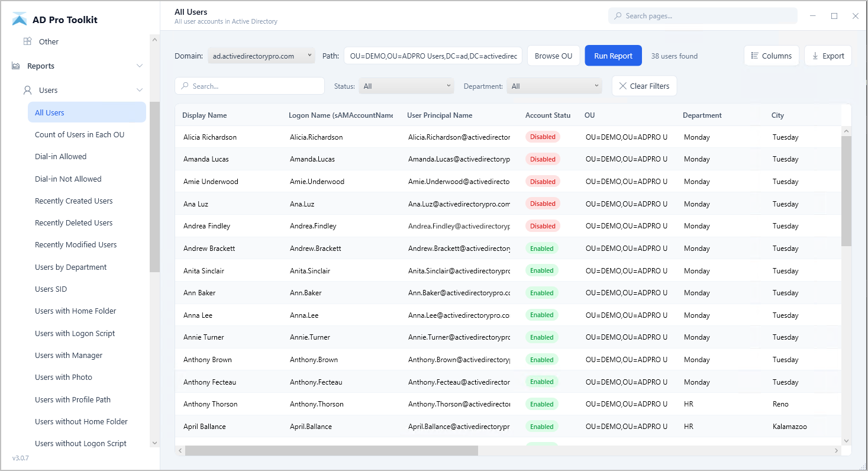This screenshot has width=868, height=471.
Task: Select Anthony Fecteau display name
Action: (209, 382)
